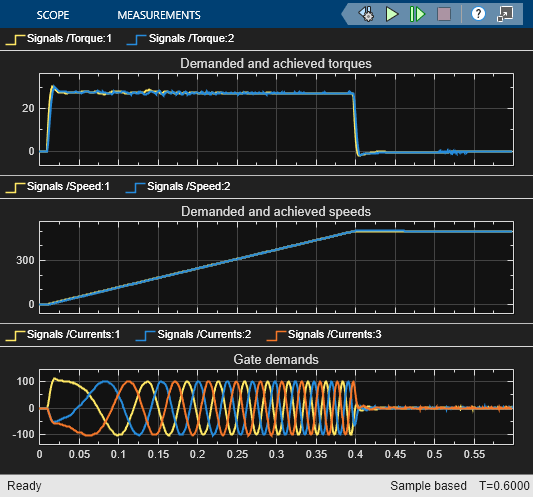Open the MEASUREMENTS tab
The image size is (533, 497).
coord(159,15)
